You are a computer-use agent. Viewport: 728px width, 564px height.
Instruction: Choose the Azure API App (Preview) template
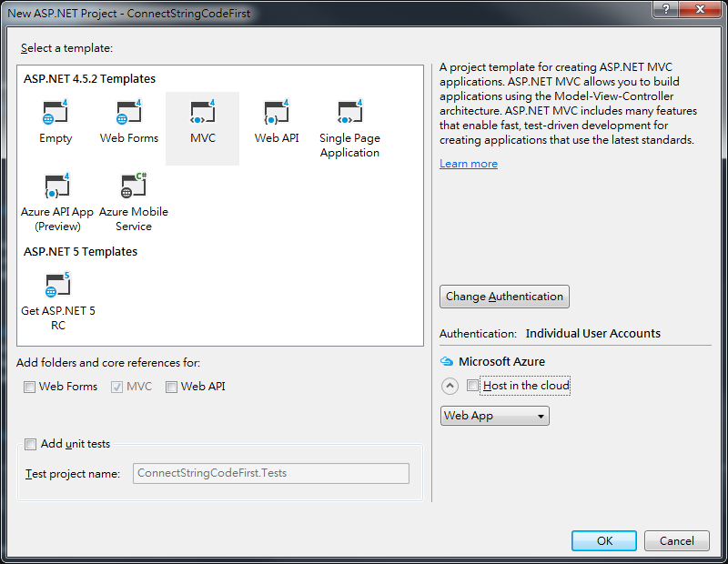(57, 202)
